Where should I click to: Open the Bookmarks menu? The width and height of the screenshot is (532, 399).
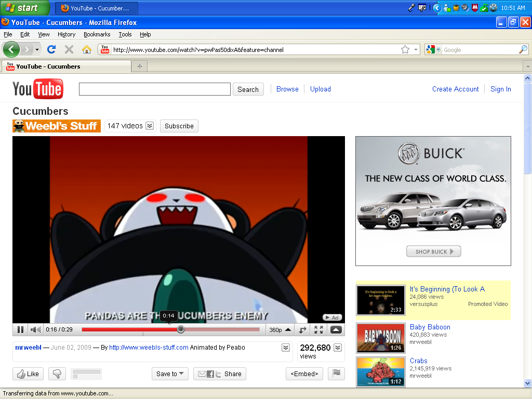(97, 34)
